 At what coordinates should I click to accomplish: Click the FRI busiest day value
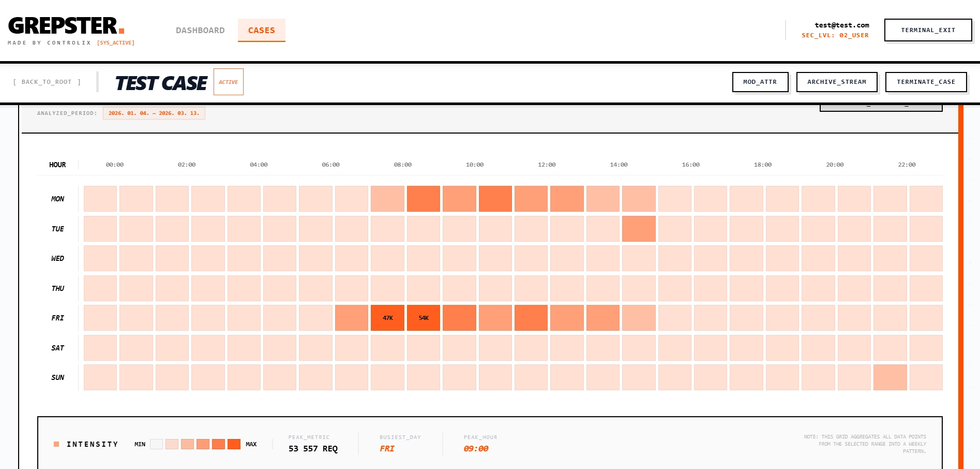pos(387,449)
